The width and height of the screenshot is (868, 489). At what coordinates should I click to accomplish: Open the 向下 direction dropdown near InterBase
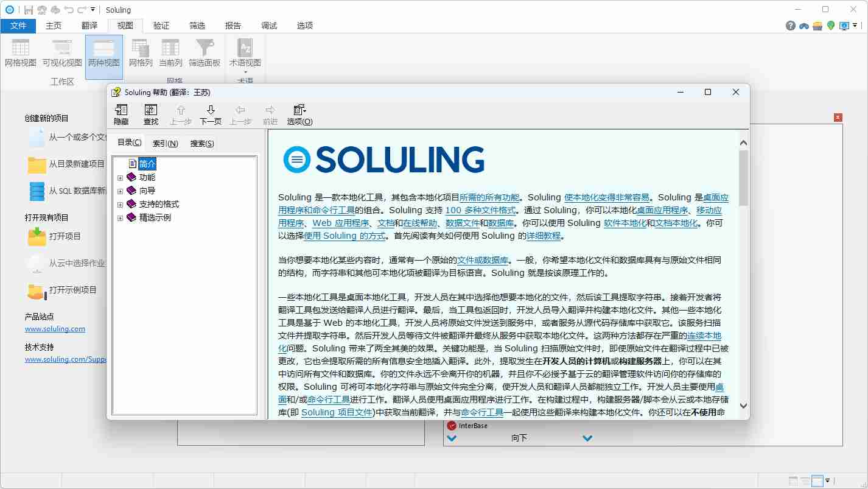point(586,438)
